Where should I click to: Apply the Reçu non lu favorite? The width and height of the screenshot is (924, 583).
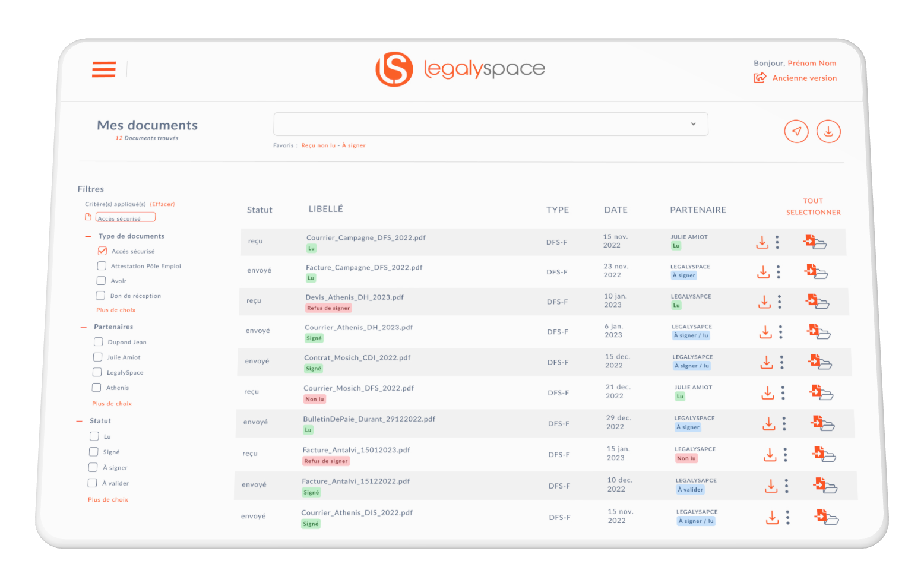318,145
